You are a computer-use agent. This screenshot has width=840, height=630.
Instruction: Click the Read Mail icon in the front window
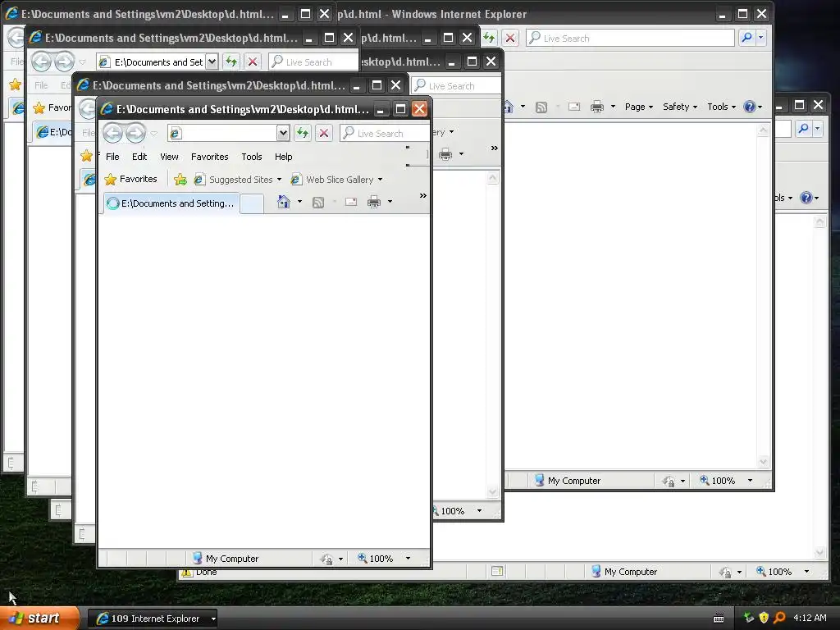351,202
